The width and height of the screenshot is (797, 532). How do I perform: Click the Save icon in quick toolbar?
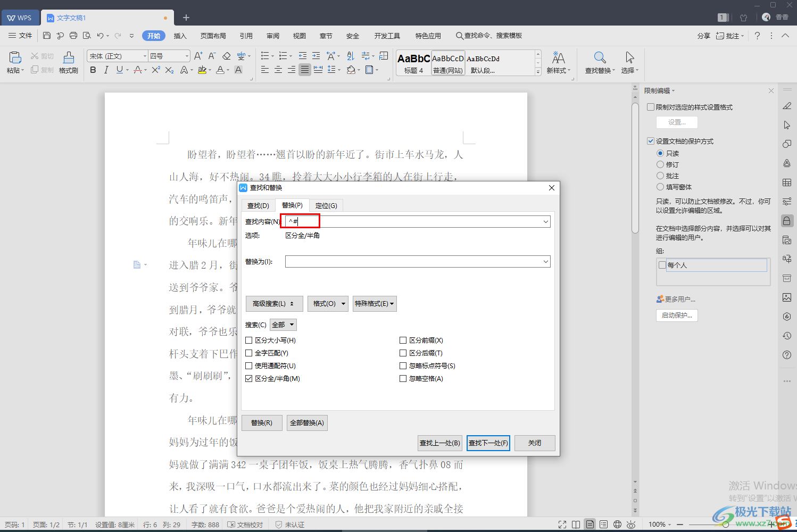tap(47, 36)
